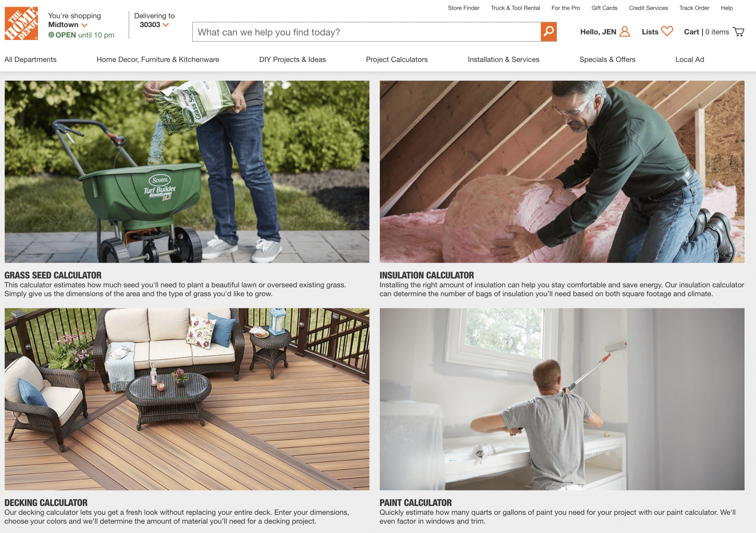
Task: Open Installation & Services menu
Action: click(x=504, y=59)
